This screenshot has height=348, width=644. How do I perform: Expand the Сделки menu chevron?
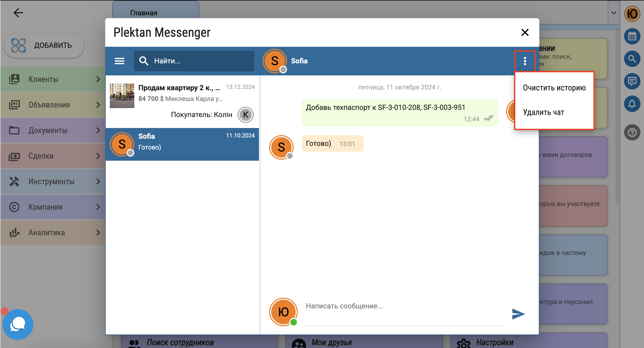[98, 156]
